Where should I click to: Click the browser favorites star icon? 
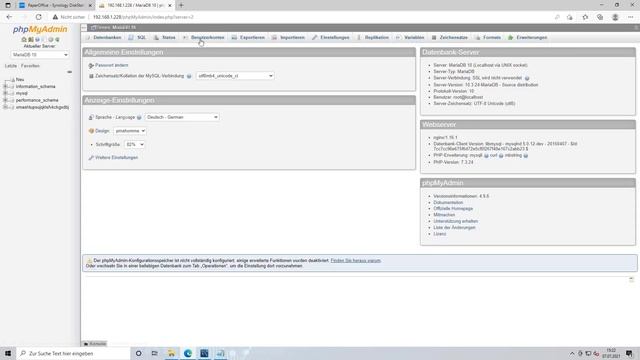tap(585, 17)
